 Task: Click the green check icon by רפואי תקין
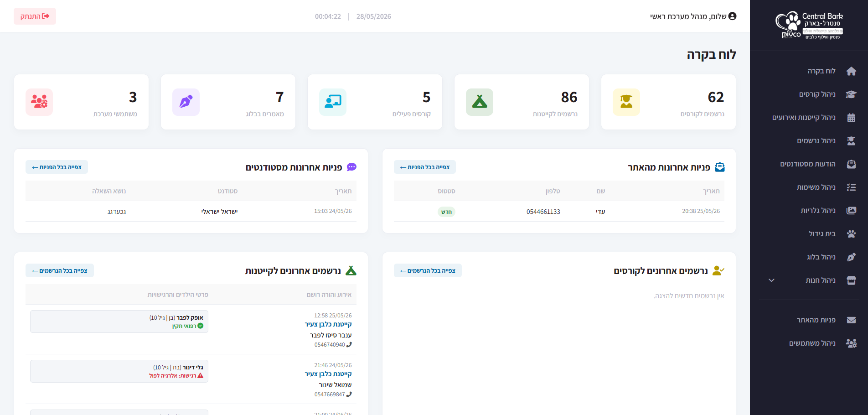tap(201, 326)
